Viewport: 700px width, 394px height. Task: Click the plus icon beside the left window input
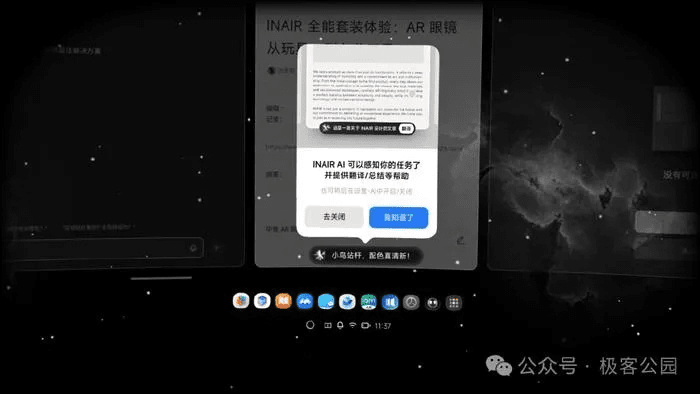pyautogui.click(x=217, y=248)
